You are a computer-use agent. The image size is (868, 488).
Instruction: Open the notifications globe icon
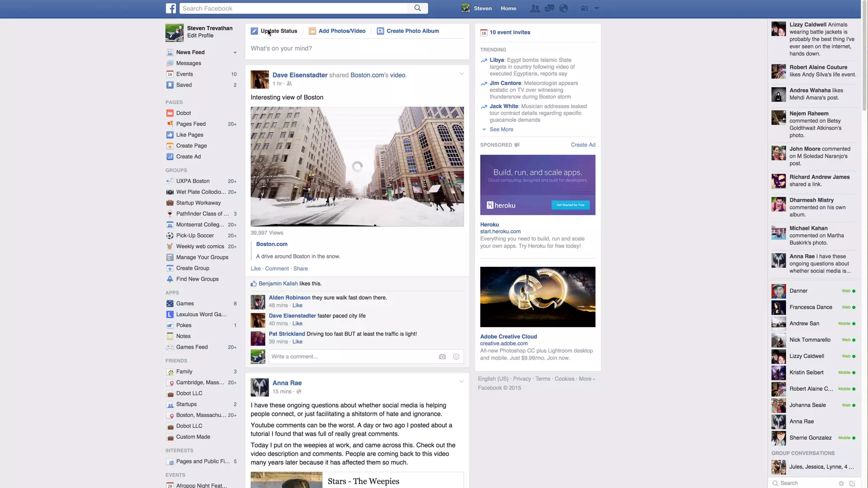pos(563,8)
